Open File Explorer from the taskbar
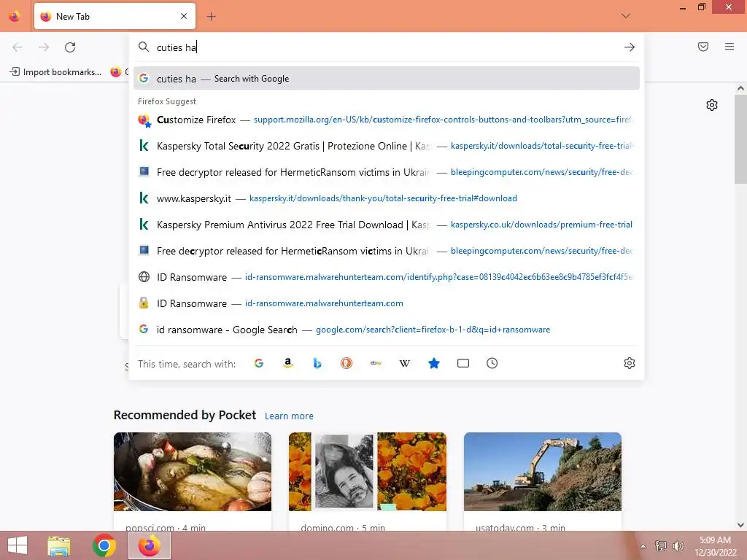This screenshot has width=747, height=560. pyautogui.click(x=59, y=545)
